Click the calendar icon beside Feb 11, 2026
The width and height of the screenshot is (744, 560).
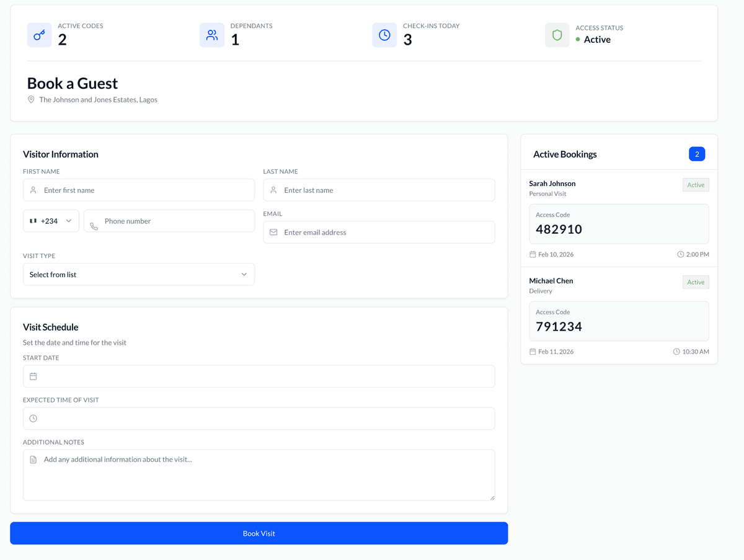pyautogui.click(x=532, y=352)
